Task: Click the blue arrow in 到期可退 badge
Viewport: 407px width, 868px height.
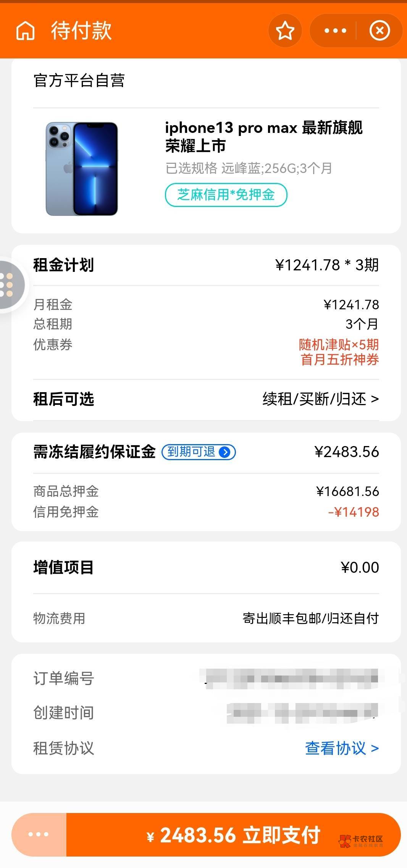Action: tap(225, 452)
